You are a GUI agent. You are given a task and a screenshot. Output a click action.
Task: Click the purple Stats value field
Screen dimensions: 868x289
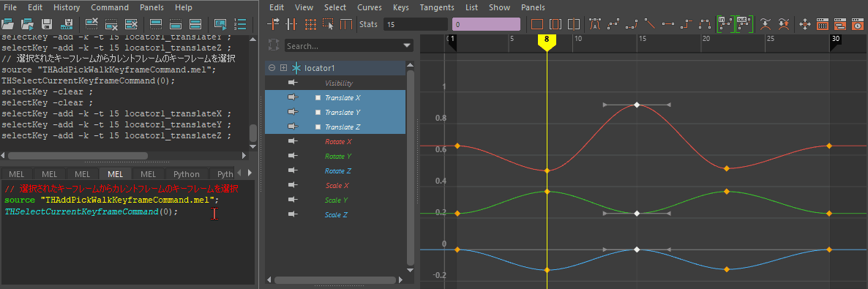(x=486, y=24)
